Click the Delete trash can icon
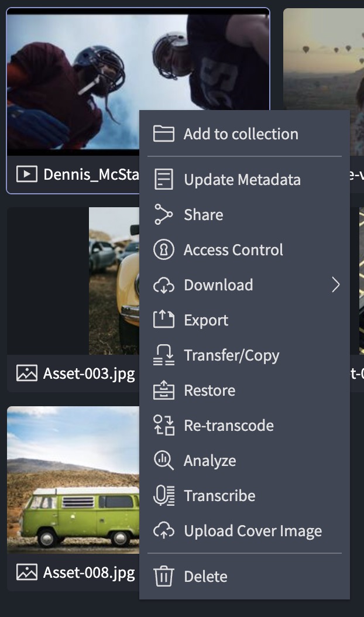This screenshot has width=364, height=617. click(164, 577)
